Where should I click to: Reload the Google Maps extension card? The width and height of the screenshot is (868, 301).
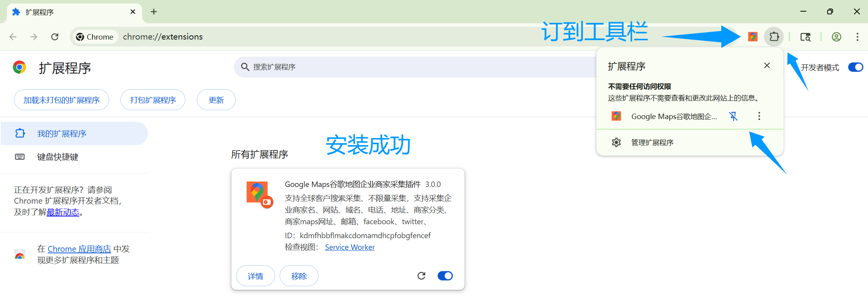421,276
